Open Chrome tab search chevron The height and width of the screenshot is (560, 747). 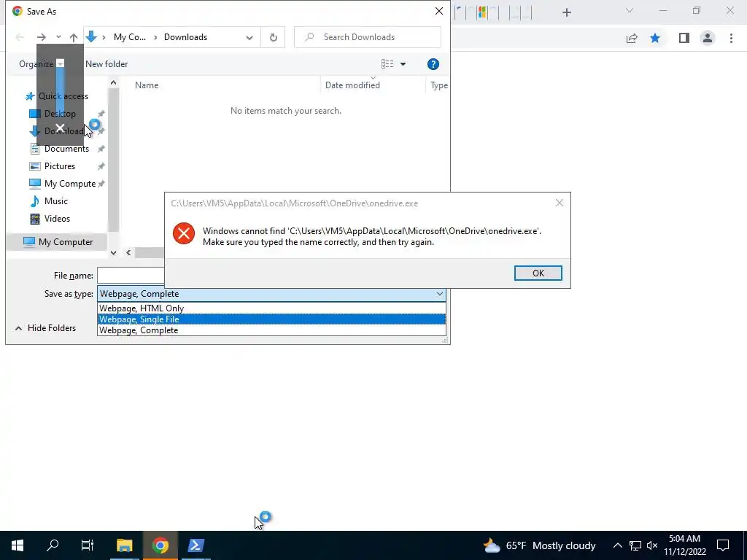coord(630,10)
